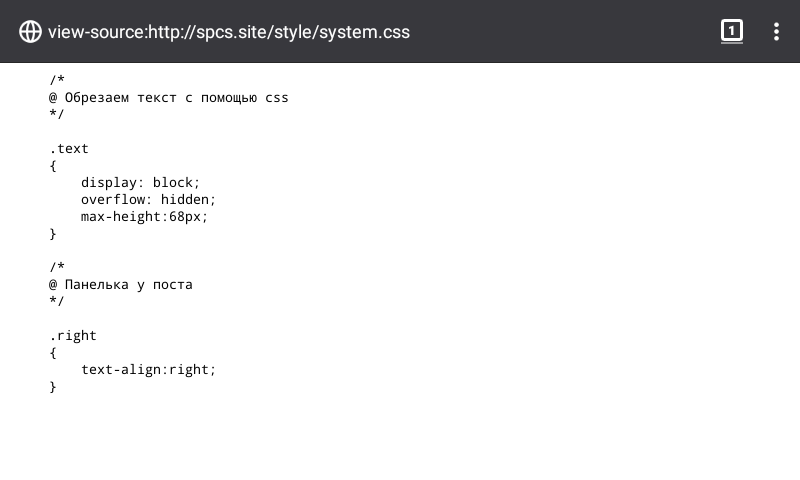
Task: Click the closing brace after text-align
Action: click(53, 387)
